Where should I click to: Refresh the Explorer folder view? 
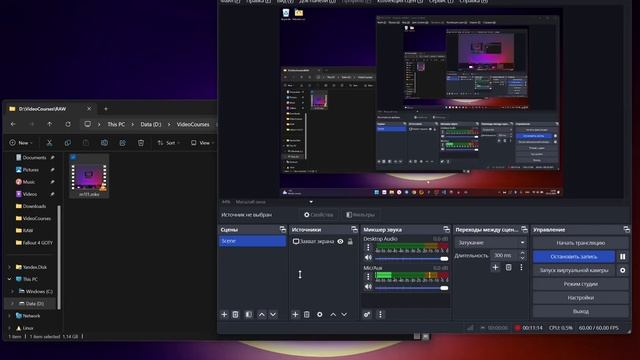point(68,124)
